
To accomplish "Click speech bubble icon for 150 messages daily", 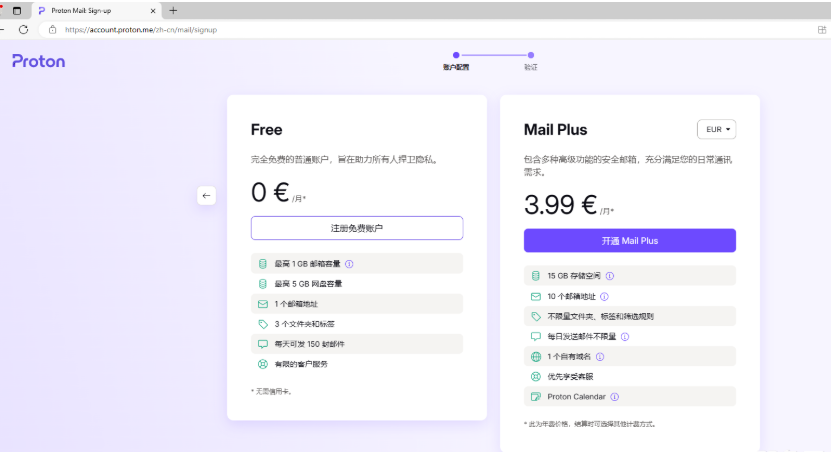I will click(x=262, y=344).
